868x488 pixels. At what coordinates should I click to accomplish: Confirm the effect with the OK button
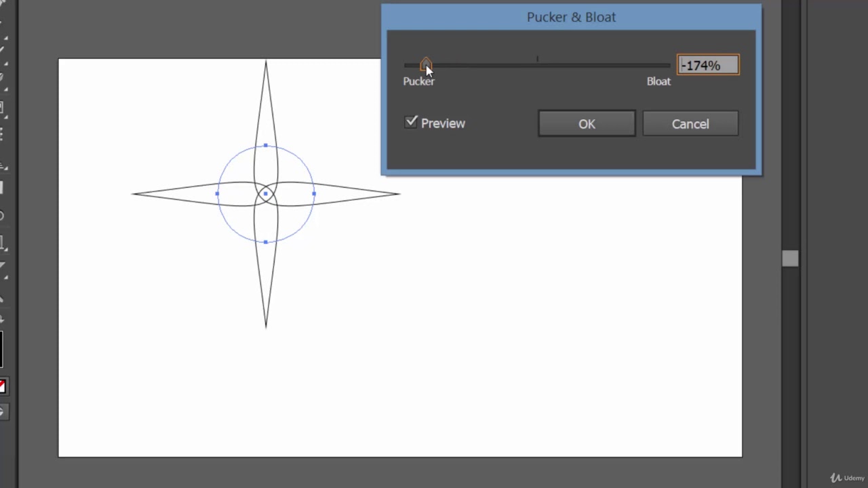tap(587, 124)
